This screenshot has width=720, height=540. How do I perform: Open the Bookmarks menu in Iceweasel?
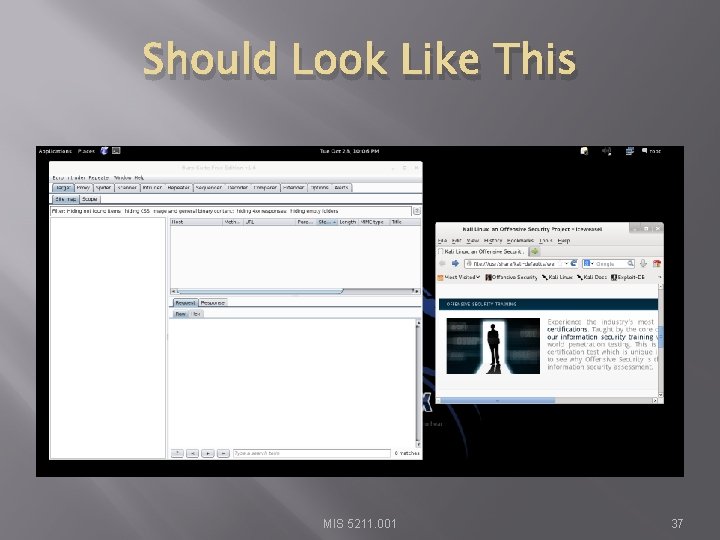[x=520, y=241]
